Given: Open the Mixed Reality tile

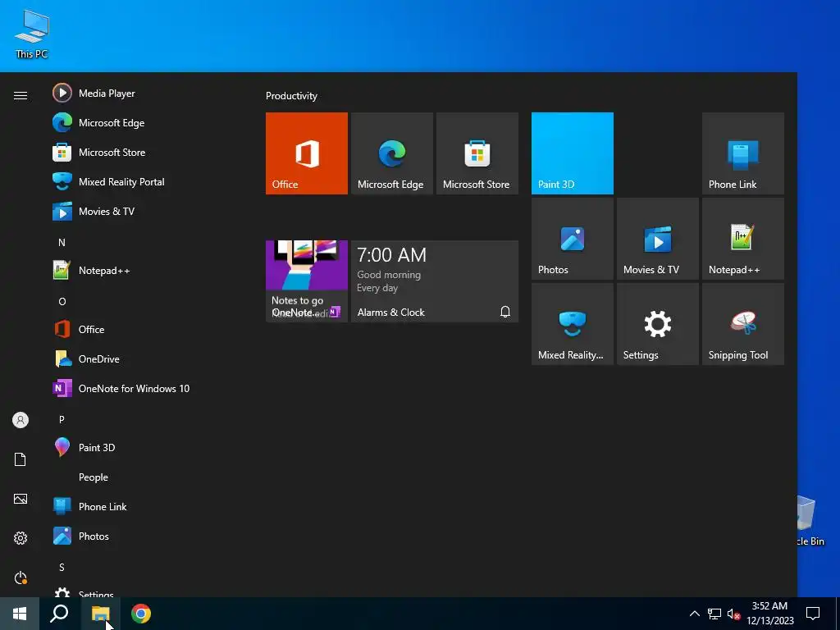Looking at the screenshot, I should (572, 324).
